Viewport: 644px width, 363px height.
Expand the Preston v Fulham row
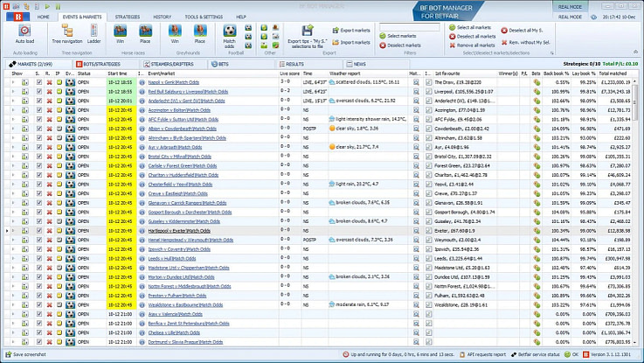tap(13, 296)
